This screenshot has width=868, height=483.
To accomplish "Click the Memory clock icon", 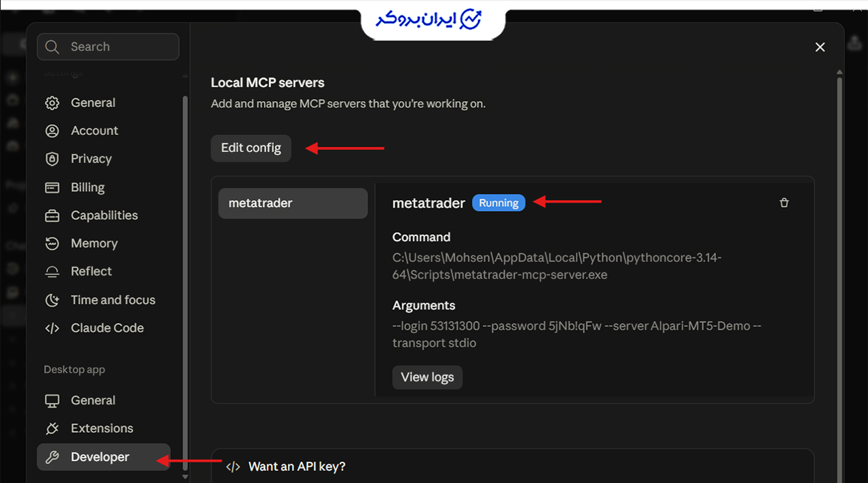I will click(x=52, y=244).
